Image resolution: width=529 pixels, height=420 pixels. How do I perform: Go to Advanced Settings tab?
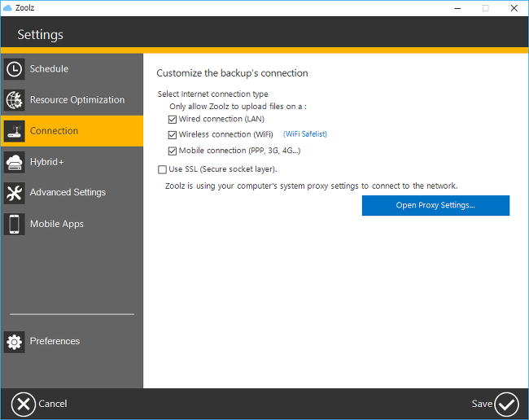pos(72,193)
